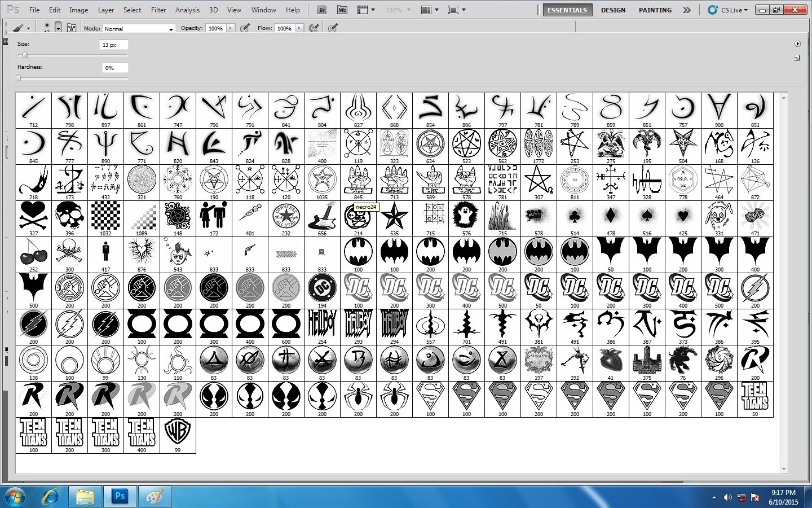Click the Size value field
The width and height of the screenshot is (812, 508).
click(114, 45)
